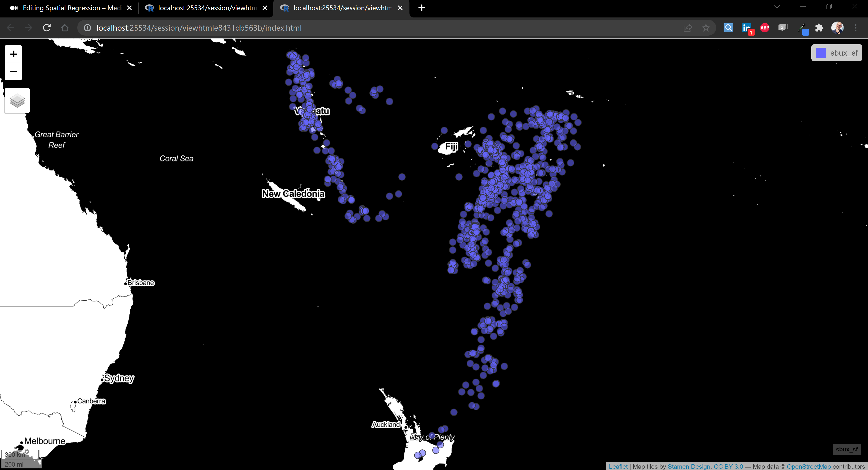The height and width of the screenshot is (470, 868).
Task: Click the LinkedIn extension icon
Action: point(746,28)
